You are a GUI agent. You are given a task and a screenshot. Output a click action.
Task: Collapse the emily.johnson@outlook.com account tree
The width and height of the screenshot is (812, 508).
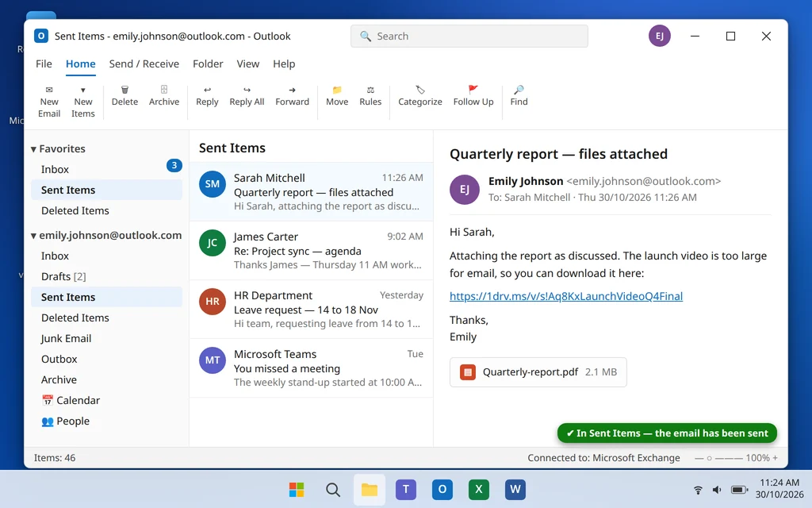(33, 236)
